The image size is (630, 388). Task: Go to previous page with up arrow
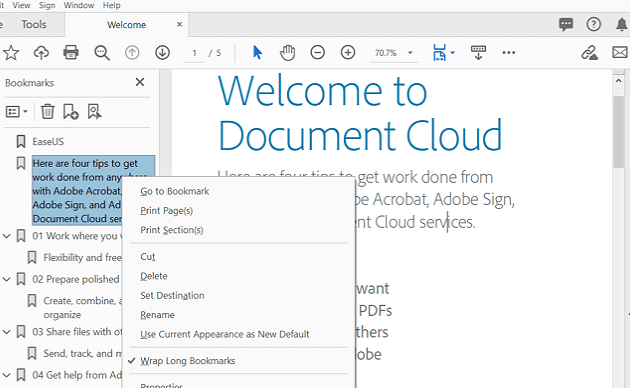coord(132,53)
